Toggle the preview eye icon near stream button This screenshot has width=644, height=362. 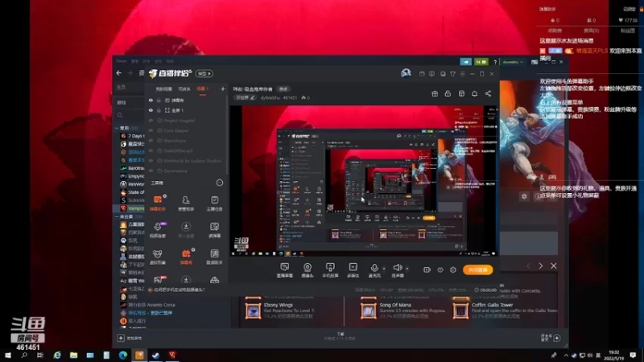coord(440,269)
